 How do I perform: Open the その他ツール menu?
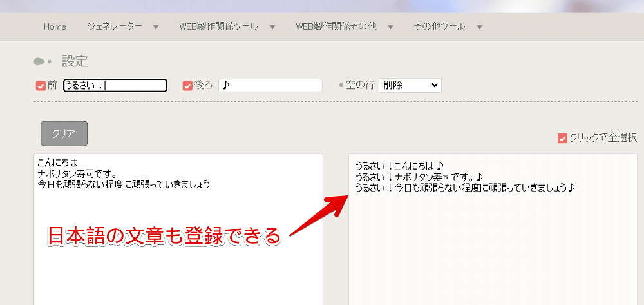tap(439, 26)
